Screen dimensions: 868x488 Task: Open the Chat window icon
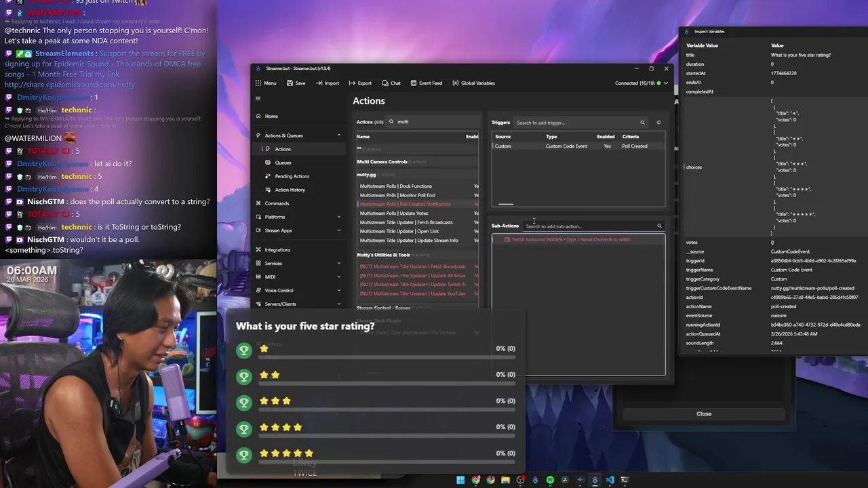[385, 83]
